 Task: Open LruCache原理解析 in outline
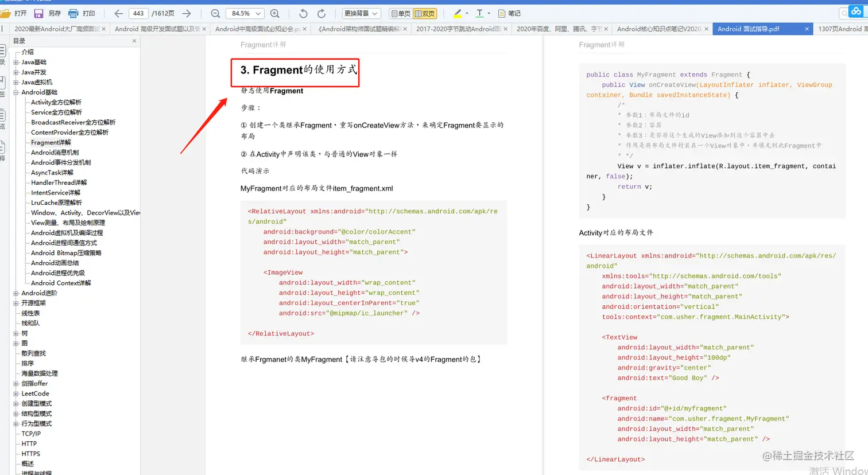(56, 203)
